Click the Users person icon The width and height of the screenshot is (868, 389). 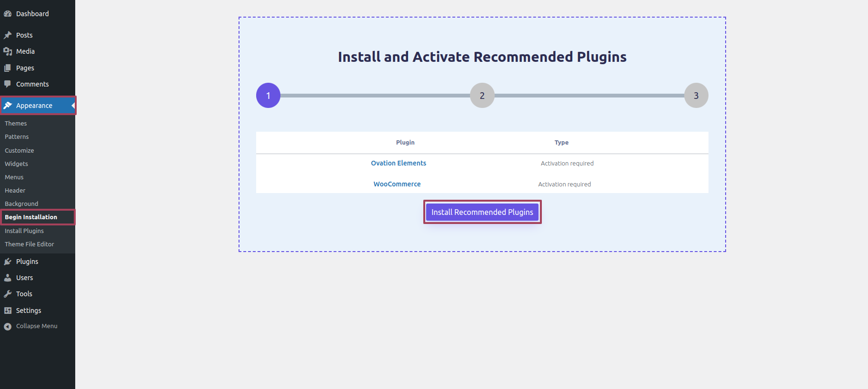tap(8, 278)
